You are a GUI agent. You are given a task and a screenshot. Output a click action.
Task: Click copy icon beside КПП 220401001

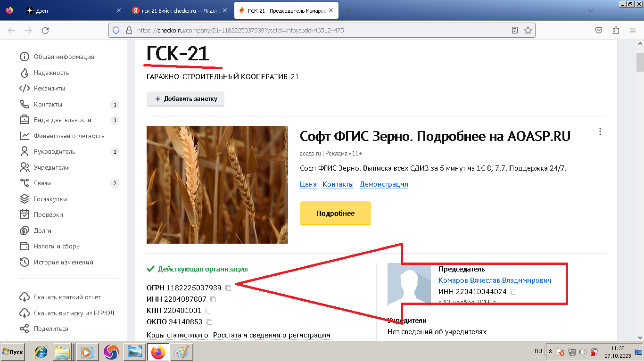click(208, 311)
